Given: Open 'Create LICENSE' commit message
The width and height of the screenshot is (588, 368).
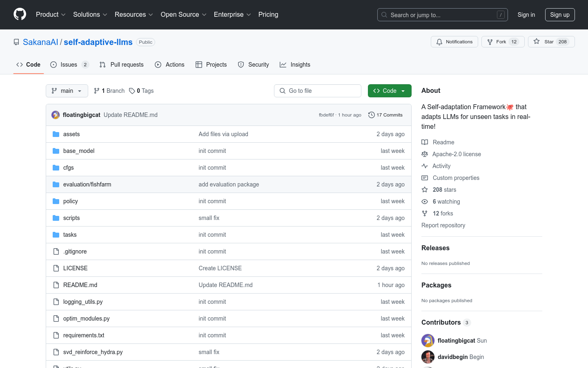Looking at the screenshot, I should click(220, 268).
